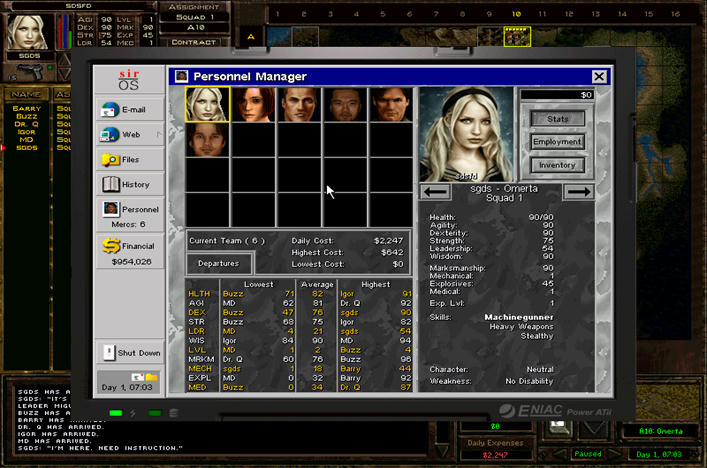The height and width of the screenshot is (468, 707).
Task: Click the NAME column header
Action: [26, 94]
